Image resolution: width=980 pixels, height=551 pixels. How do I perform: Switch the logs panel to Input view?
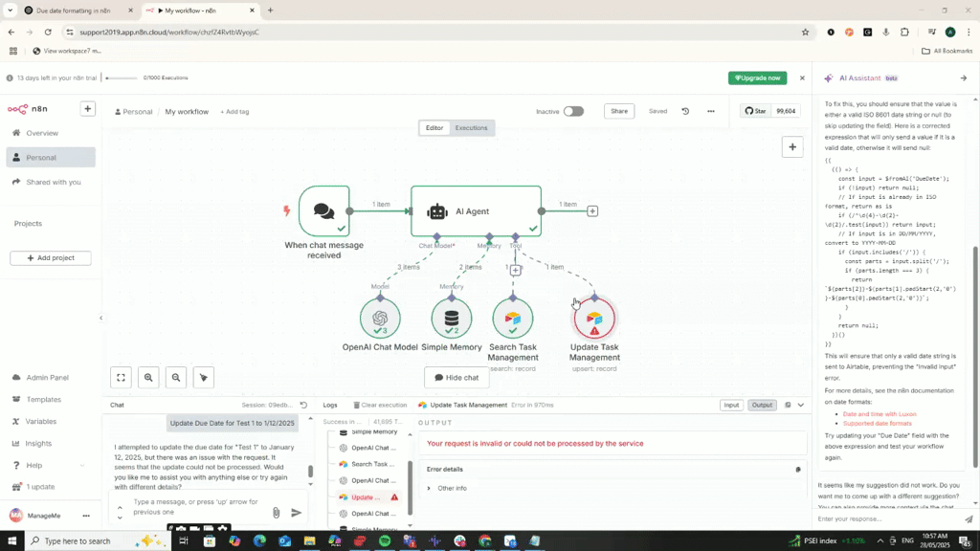(x=731, y=405)
